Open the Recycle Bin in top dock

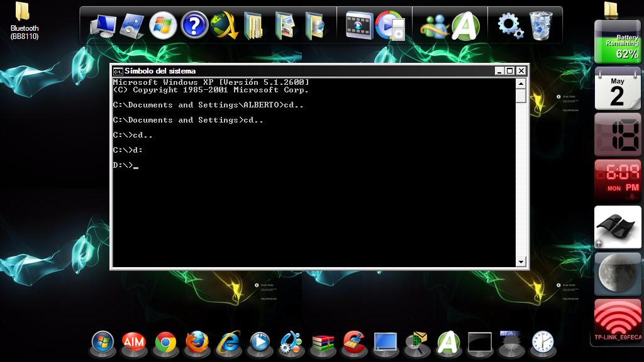coord(540,25)
